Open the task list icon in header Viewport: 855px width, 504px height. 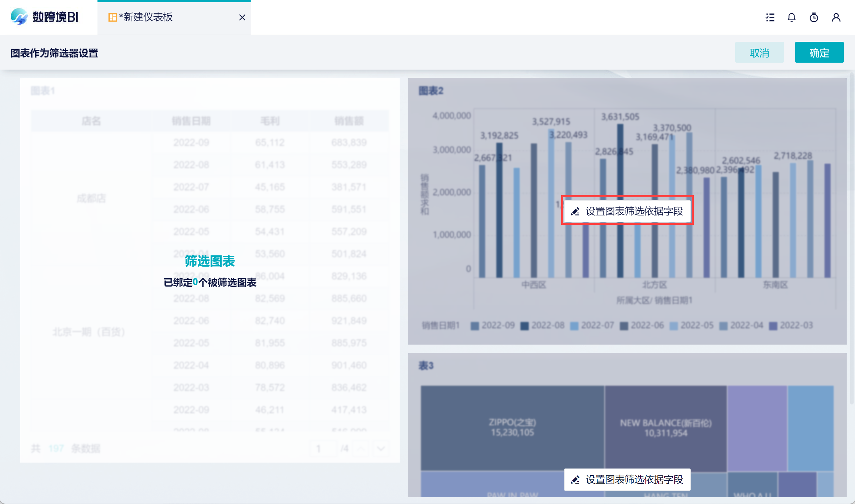[770, 17]
